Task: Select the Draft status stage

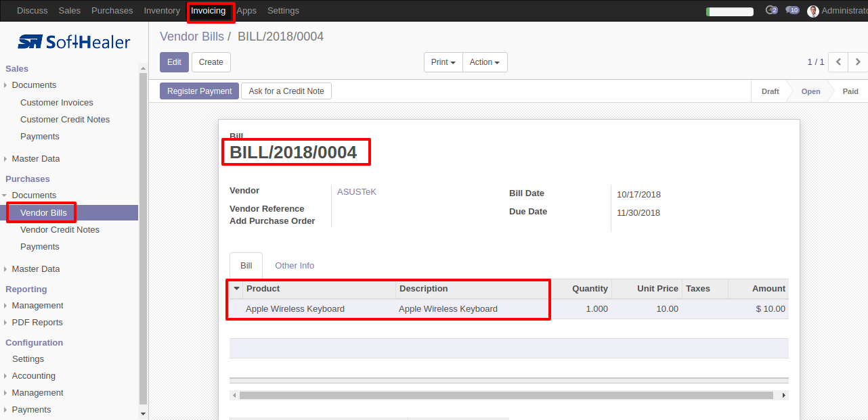Action: coord(771,91)
